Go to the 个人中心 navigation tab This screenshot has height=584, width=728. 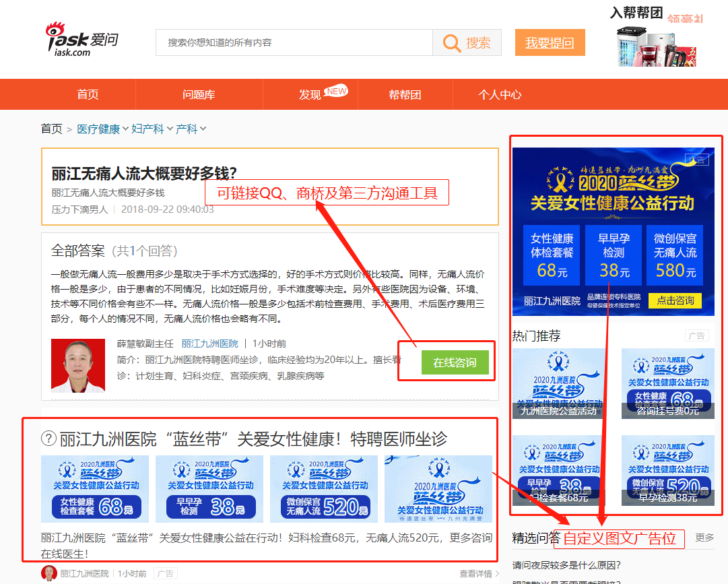click(x=500, y=95)
